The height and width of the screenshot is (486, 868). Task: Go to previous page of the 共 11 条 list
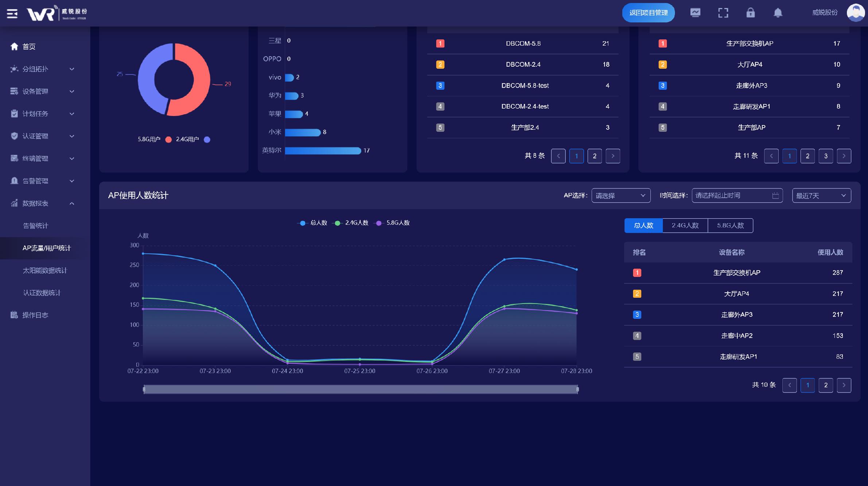pyautogui.click(x=771, y=156)
